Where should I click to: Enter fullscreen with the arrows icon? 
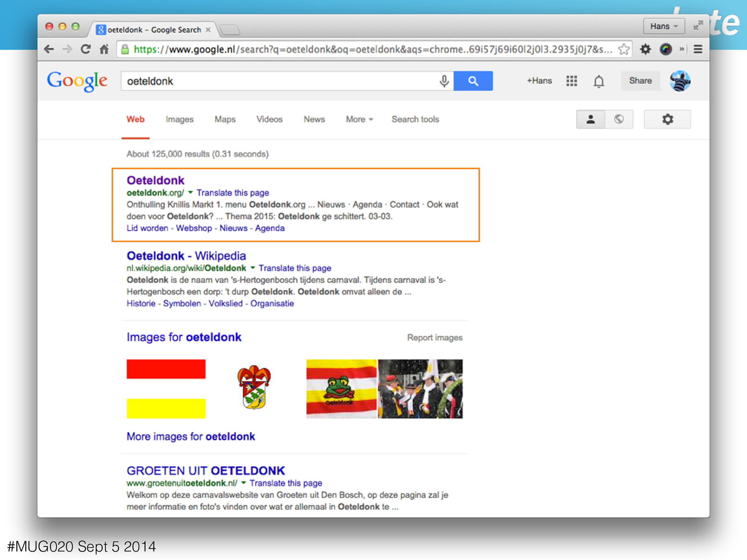pos(698,26)
